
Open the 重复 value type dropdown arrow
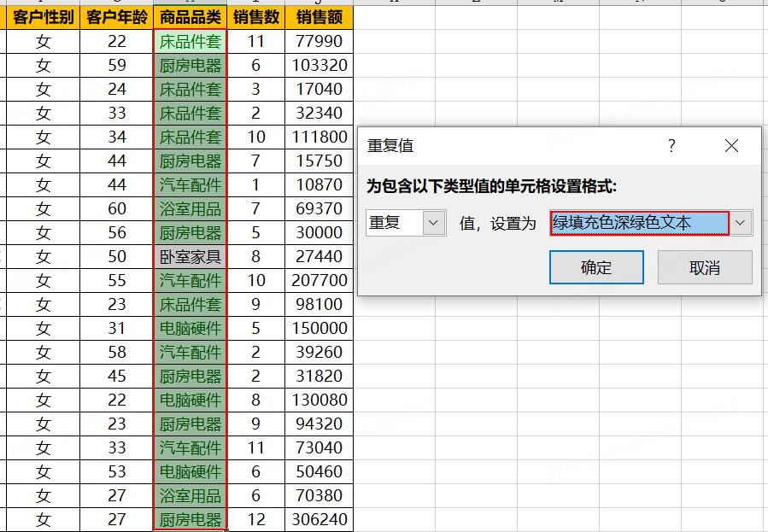[x=433, y=223]
